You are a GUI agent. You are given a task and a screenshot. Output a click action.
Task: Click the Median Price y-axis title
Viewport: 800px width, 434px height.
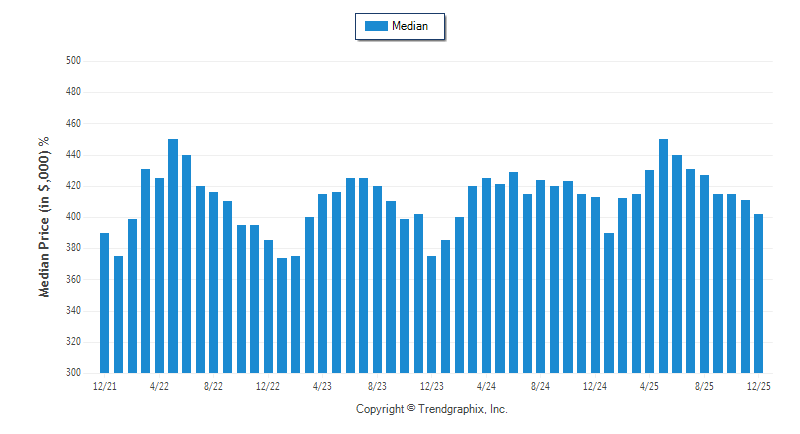(x=44, y=217)
